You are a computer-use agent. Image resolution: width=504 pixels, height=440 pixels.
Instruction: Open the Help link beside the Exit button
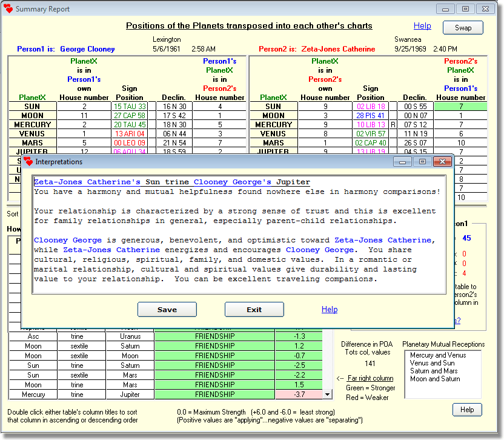point(330,310)
